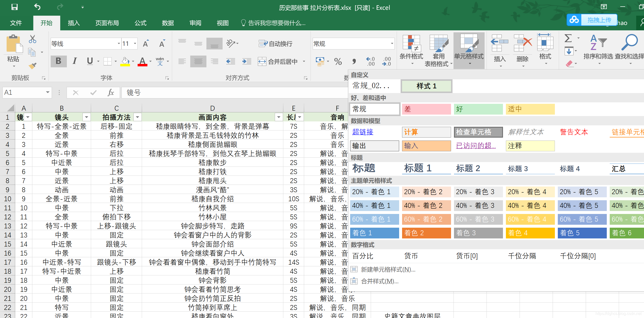644x318 pixels.
Task: Click 拖拽上传 upload button
Action: 592,20
